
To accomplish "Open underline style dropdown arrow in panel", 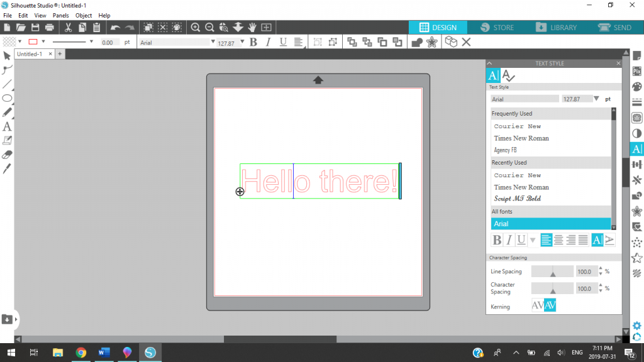I will [x=533, y=240].
